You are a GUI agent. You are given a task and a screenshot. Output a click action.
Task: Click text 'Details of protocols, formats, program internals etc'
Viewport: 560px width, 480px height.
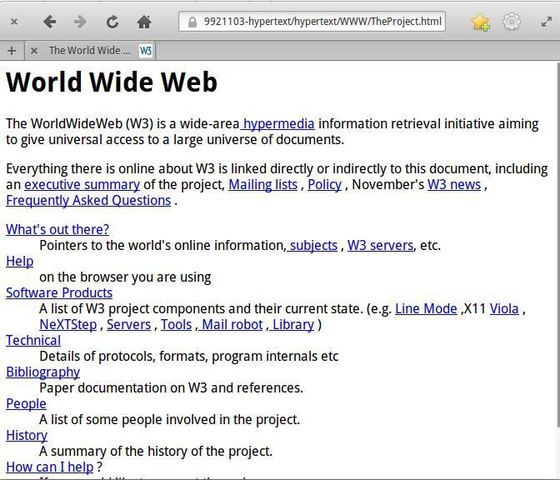pyautogui.click(x=189, y=356)
